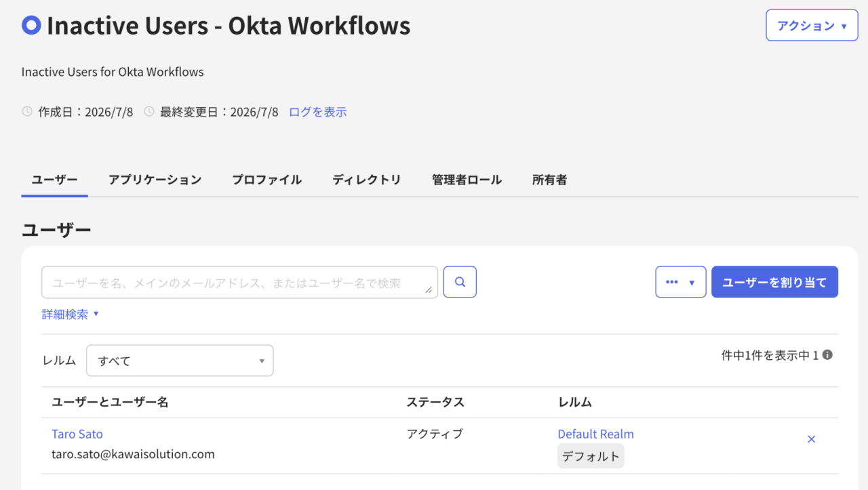Open the アクション dropdown menu
The width and height of the screenshot is (868, 490).
(812, 26)
